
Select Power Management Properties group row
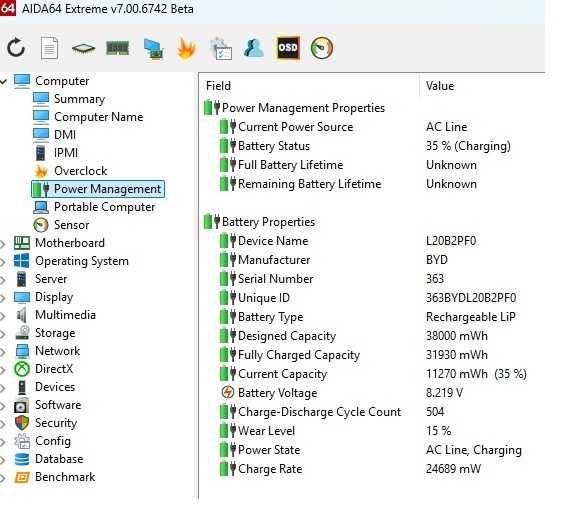[x=295, y=108]
